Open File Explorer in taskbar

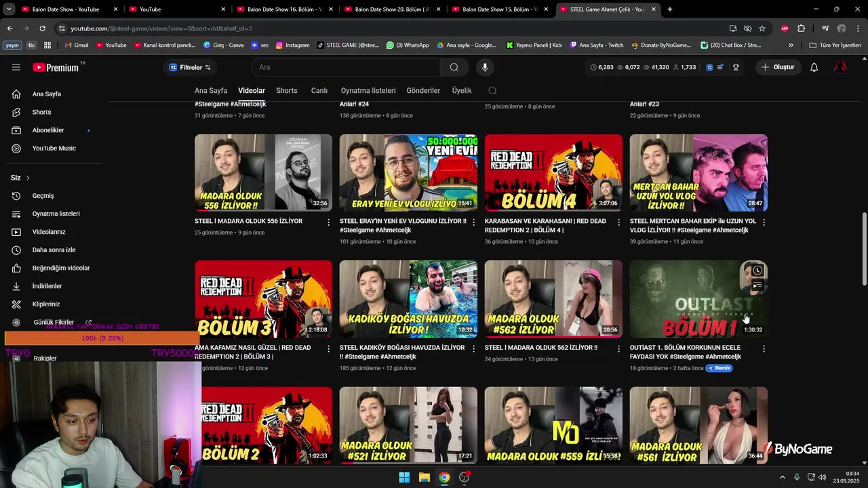424,477
